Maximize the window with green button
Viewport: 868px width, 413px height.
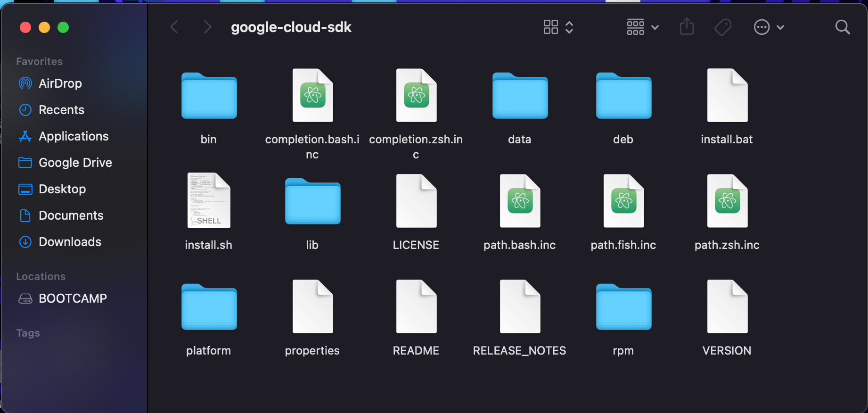click(63, 27)
